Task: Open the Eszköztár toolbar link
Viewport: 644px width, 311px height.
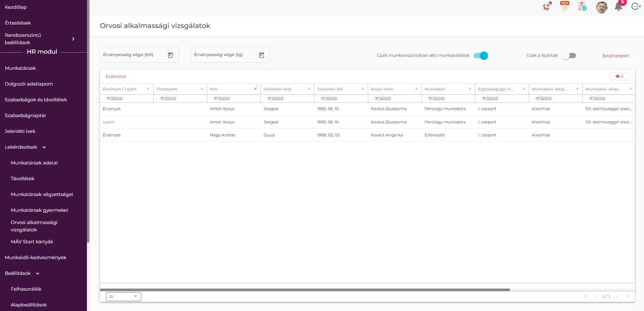Action: click(x=116, y=76)
